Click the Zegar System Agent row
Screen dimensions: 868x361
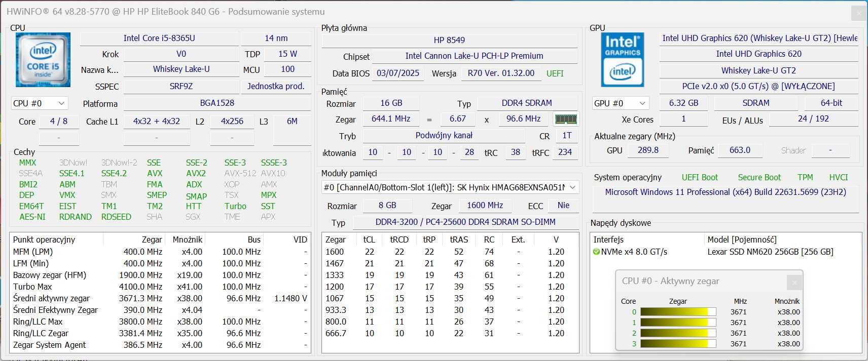click(160, 345)
